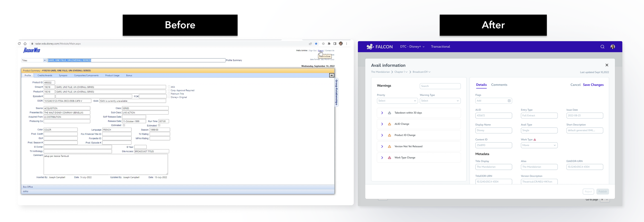This screenshot has height=222, width=644.
Task: Click warning icon for Work Type Change row
Action: click(x=389, y=158)
